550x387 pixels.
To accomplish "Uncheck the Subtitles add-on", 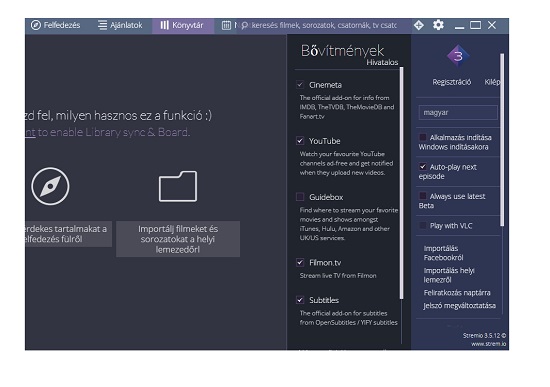I will 300,300.
